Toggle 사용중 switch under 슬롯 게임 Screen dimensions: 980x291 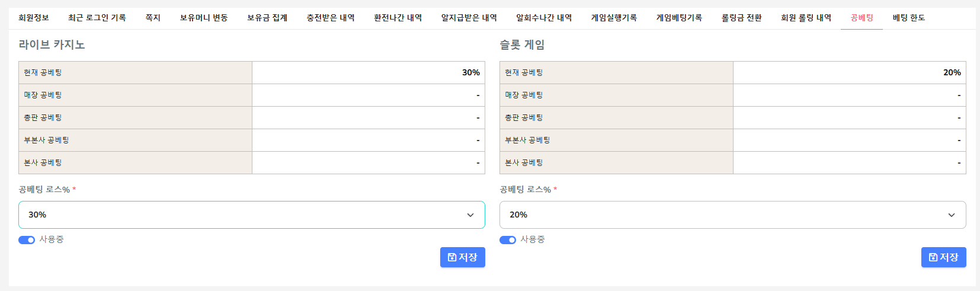(508, 240)
